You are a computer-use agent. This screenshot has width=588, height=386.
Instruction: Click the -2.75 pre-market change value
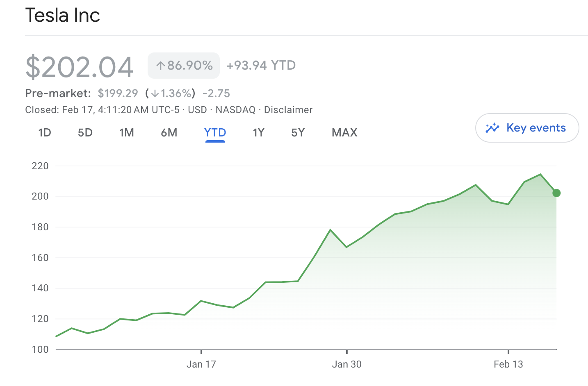(216, 93)
